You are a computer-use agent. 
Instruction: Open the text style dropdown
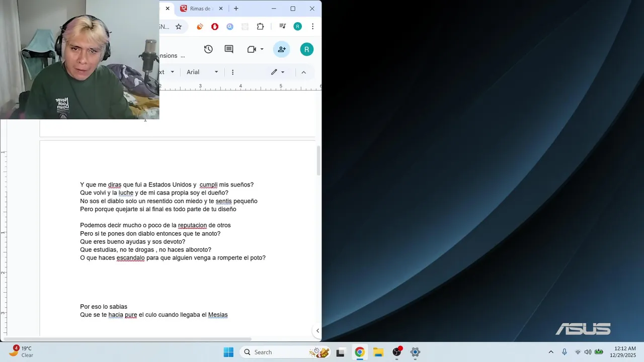coord(167,72)
